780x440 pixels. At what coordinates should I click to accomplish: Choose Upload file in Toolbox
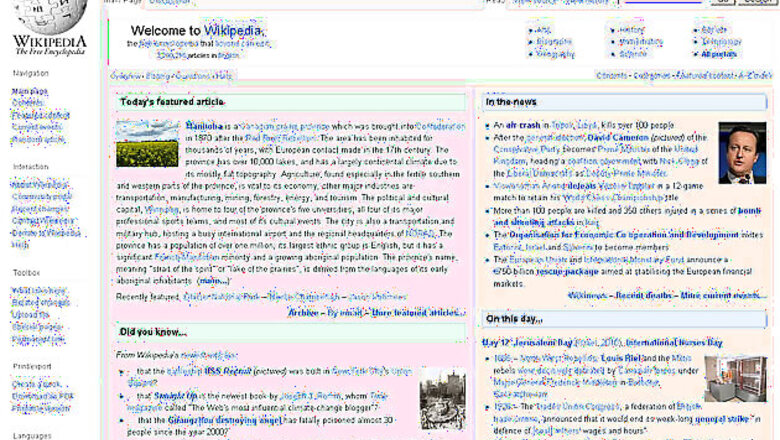pyautogui.click(x=30, y=315)
